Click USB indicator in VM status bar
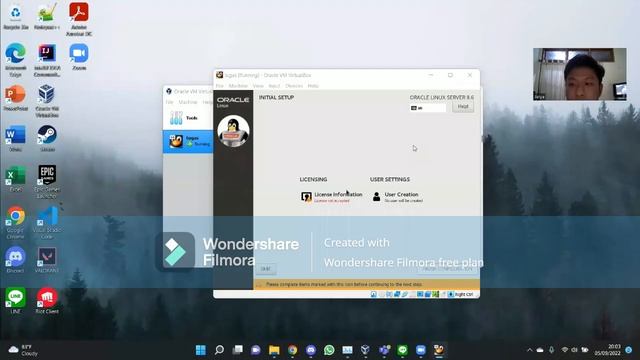 click(x=404, y=294)
